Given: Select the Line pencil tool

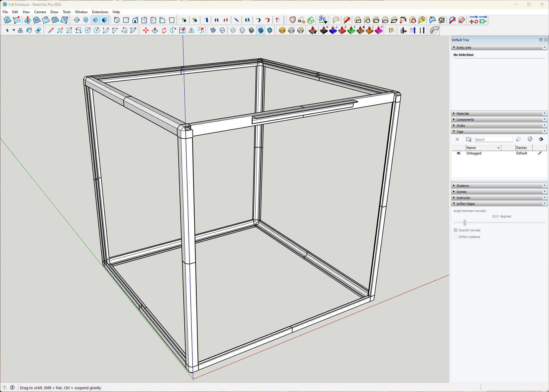Looking at the screenshot, I should tap(51, 30).
